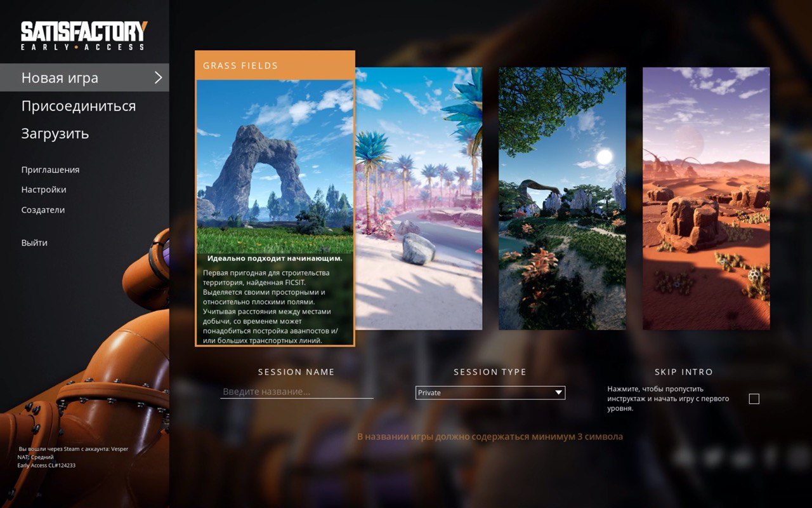Click the SESSION TYPE label

click(490, 372)
